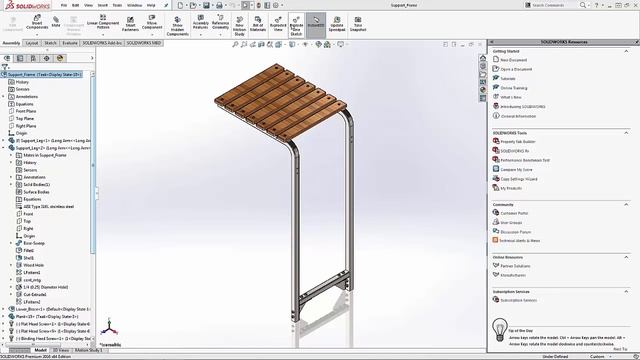The image size is (640, 360).
Task: Open the Tools menu
Action: click(x=117, y=5)
